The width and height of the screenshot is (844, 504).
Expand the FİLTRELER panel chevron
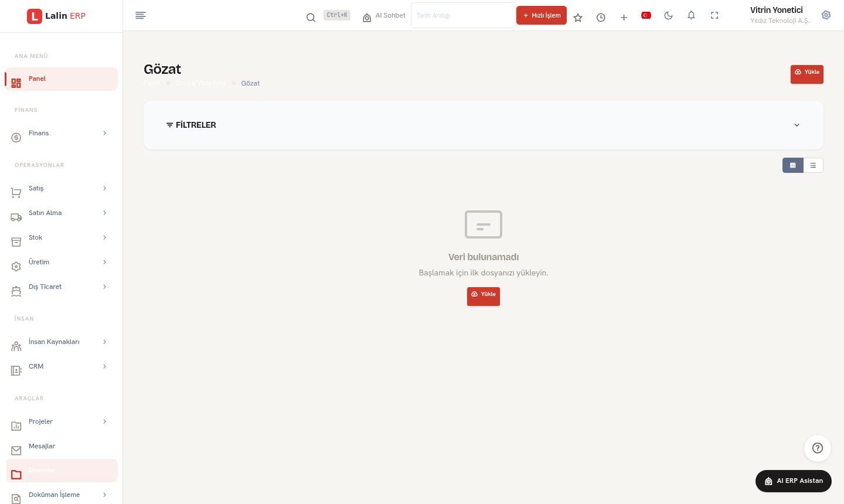(797, 125)
